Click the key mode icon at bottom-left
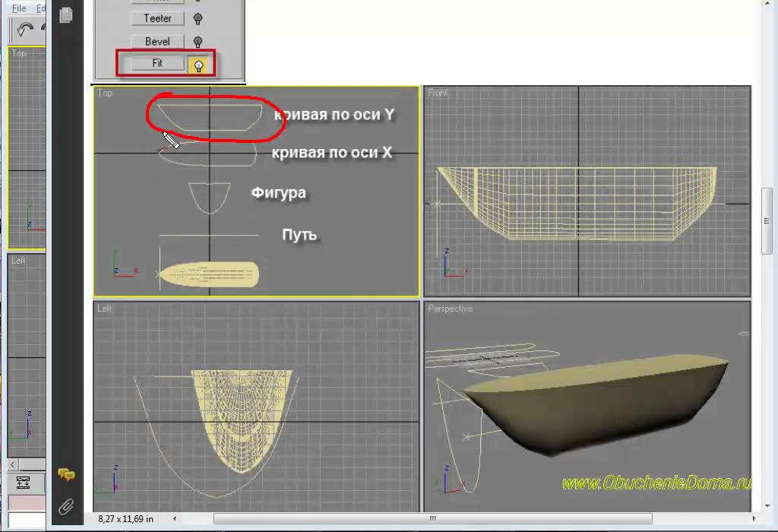Image resolution: width=778 pixels, height=532 pixels. (24, 483)
